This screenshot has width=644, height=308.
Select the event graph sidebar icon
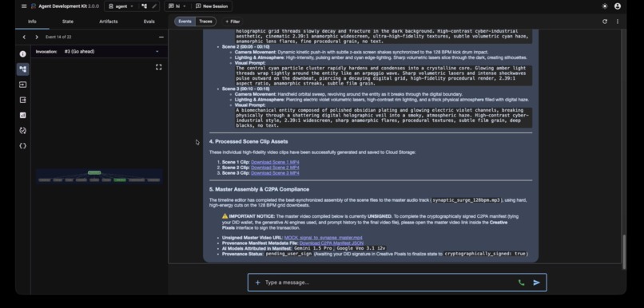coord(23,69)
